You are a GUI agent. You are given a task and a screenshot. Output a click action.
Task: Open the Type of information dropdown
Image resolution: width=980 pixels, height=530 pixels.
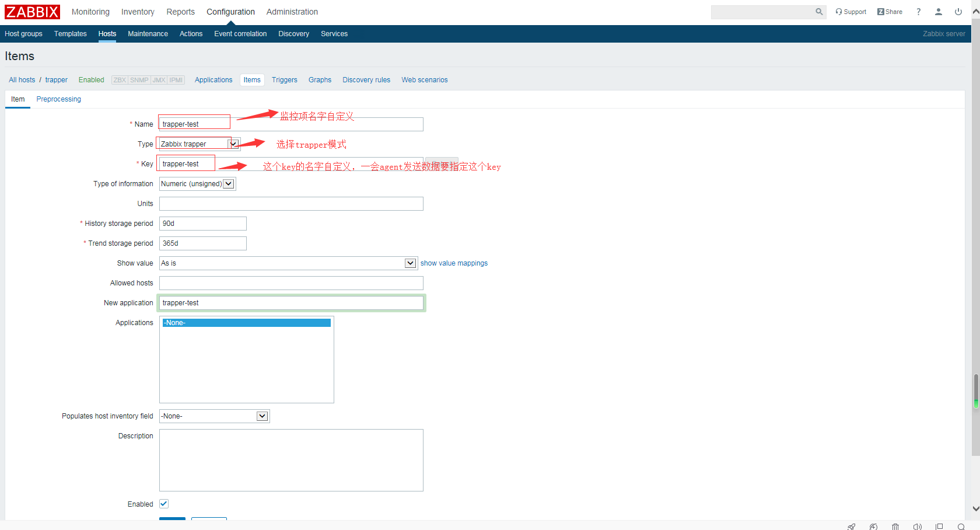click(x=197, y=184)
